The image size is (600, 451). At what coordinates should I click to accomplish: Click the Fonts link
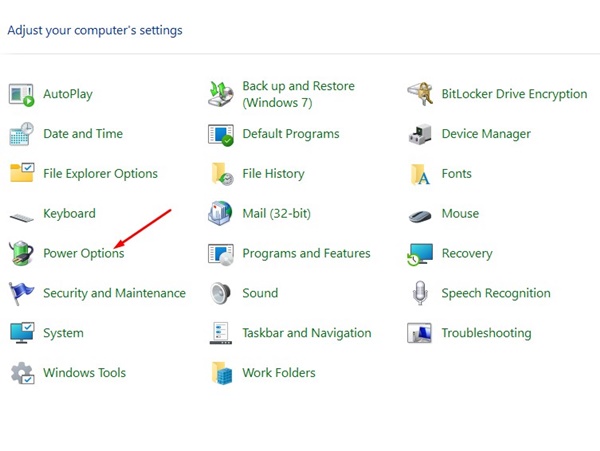coord(456,174)
